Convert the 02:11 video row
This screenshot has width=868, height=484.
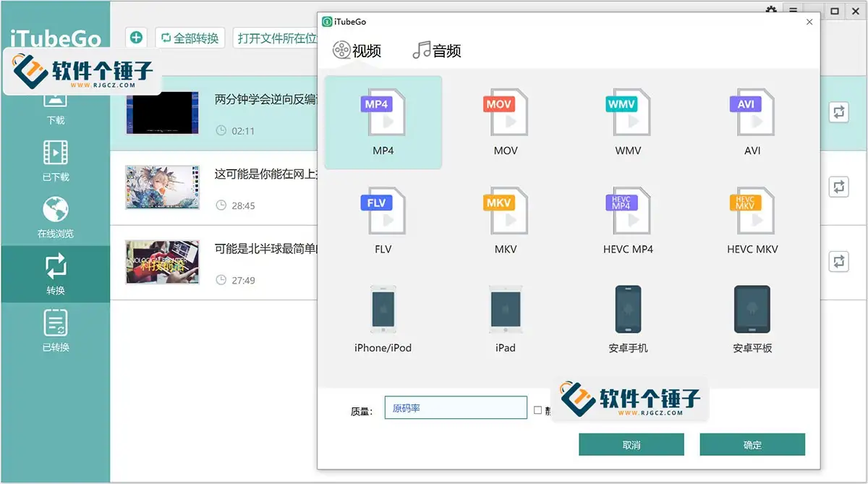coord(838,112)
